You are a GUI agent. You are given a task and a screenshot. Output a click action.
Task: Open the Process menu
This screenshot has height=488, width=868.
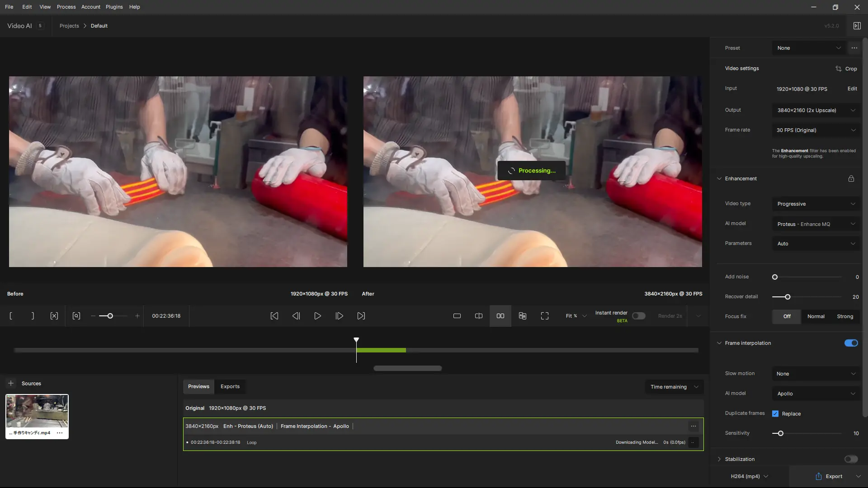pos(66,7)
